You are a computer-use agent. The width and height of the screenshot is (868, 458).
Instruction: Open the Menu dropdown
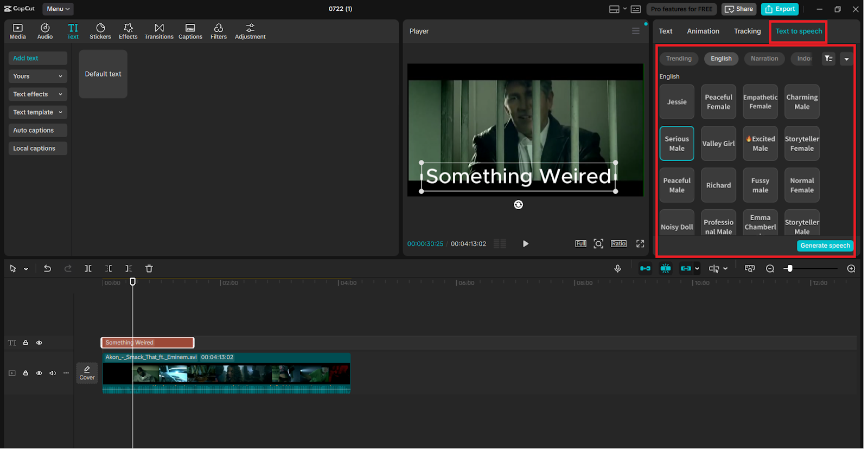[x=58, y=9]
